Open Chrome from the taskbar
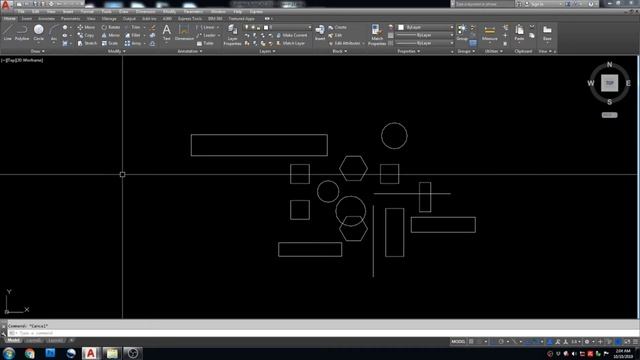This screenshot has width=640, height=360. pos(29,353)
